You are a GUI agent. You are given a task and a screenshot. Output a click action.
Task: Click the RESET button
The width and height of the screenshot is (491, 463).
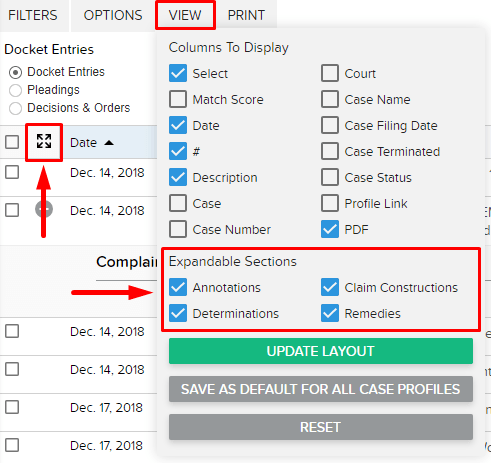321,427
